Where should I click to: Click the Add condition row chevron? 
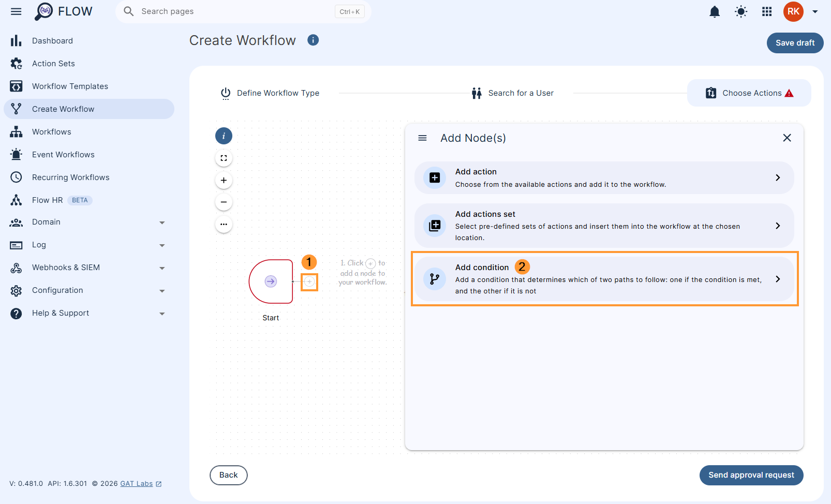778,279
